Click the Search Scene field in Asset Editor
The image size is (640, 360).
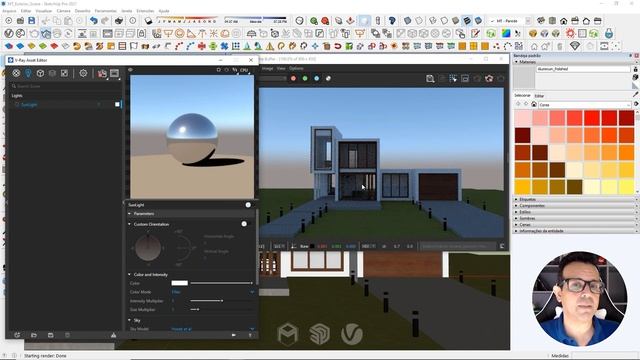[x=65, y=86]
